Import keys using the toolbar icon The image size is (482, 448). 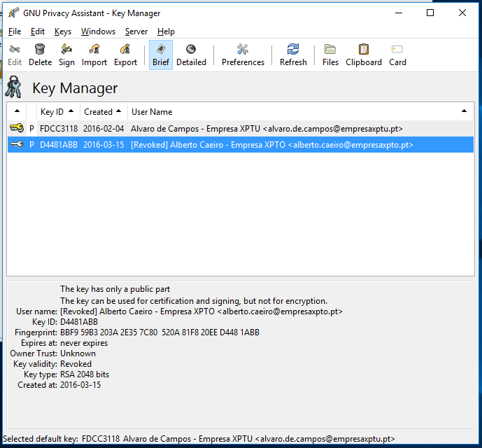94,55
